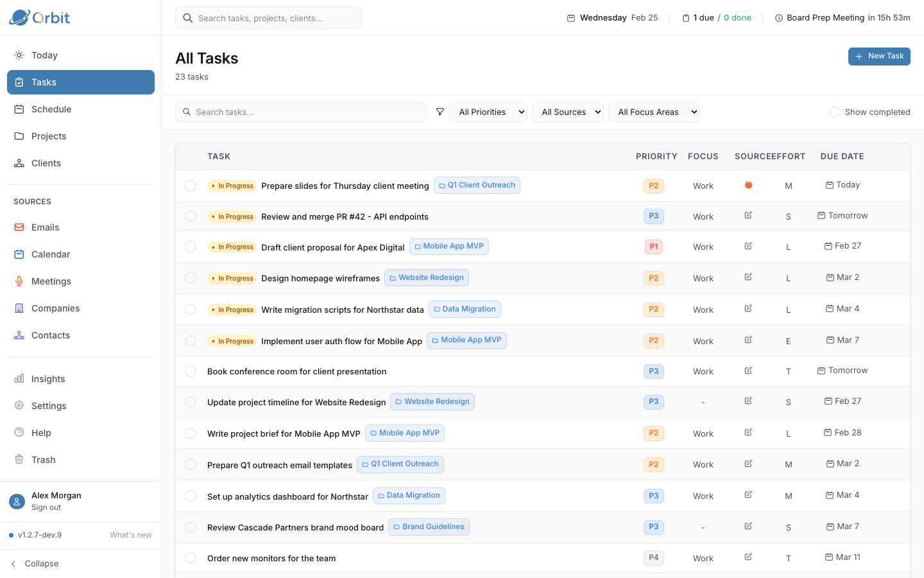Click the flame source icon on Prepare slides task
Screen dimensions: 924x578
click(x=748, y=184)
